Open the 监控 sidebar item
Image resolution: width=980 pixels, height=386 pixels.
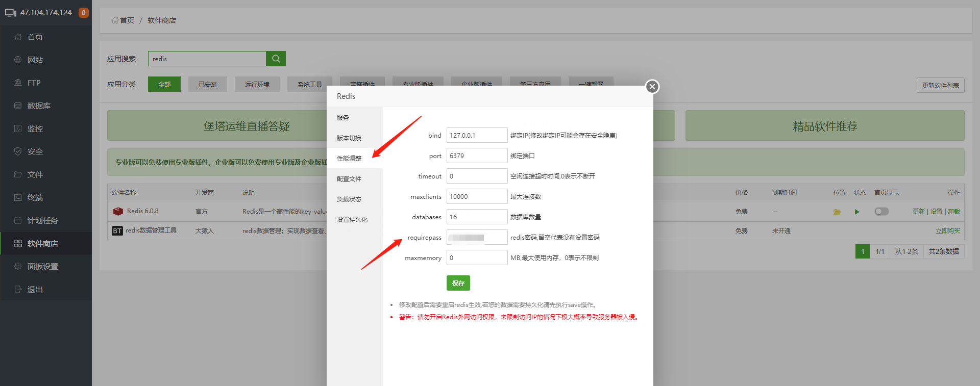(x=35, y=128)
